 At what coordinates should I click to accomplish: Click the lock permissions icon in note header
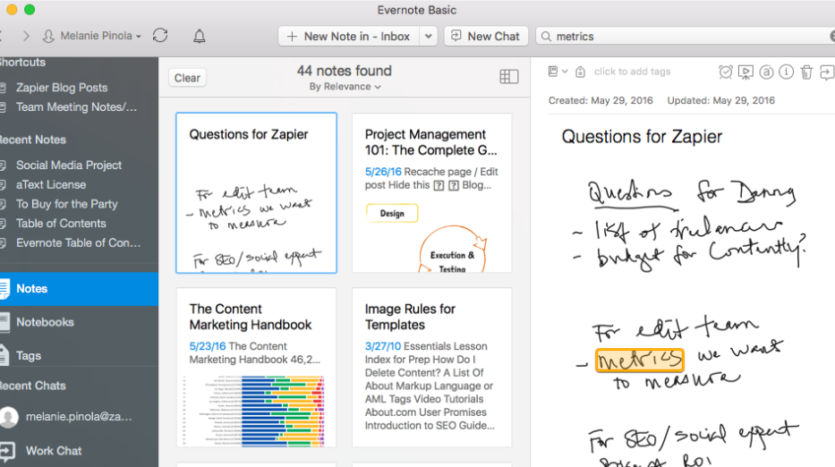tap(580, 71)
